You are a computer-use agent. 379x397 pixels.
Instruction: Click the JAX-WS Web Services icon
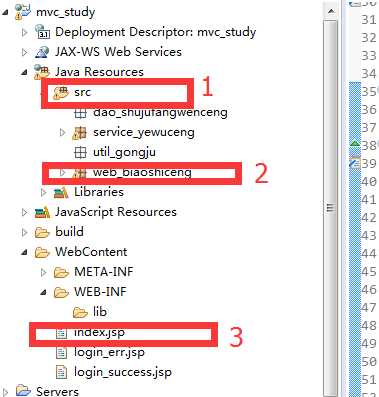click(x=42, y=52)
